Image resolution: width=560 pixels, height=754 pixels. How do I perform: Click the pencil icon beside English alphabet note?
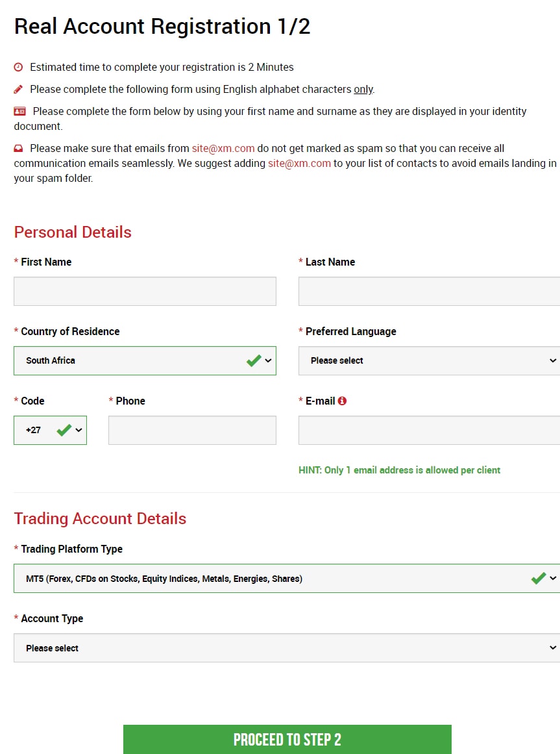18,89
